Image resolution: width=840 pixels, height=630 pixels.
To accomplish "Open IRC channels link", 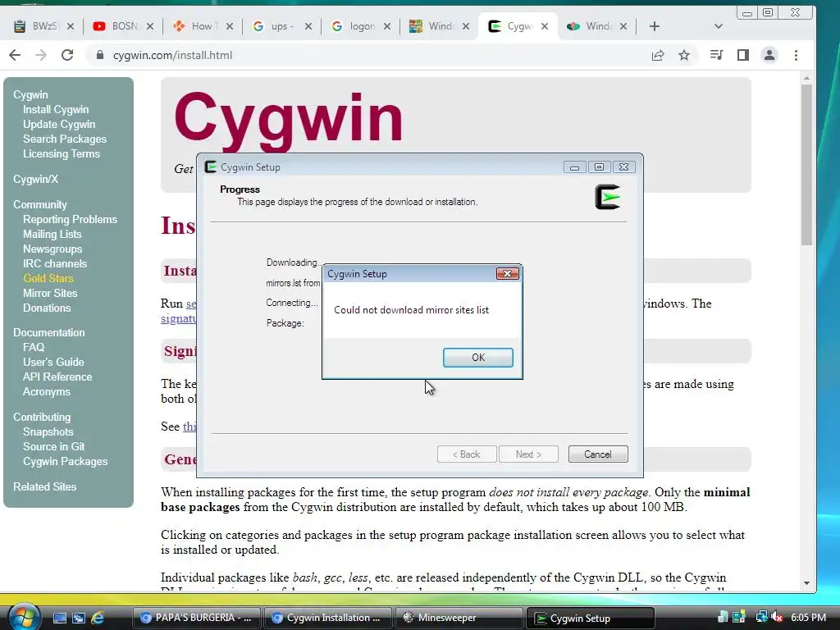I will coord(55,263).
